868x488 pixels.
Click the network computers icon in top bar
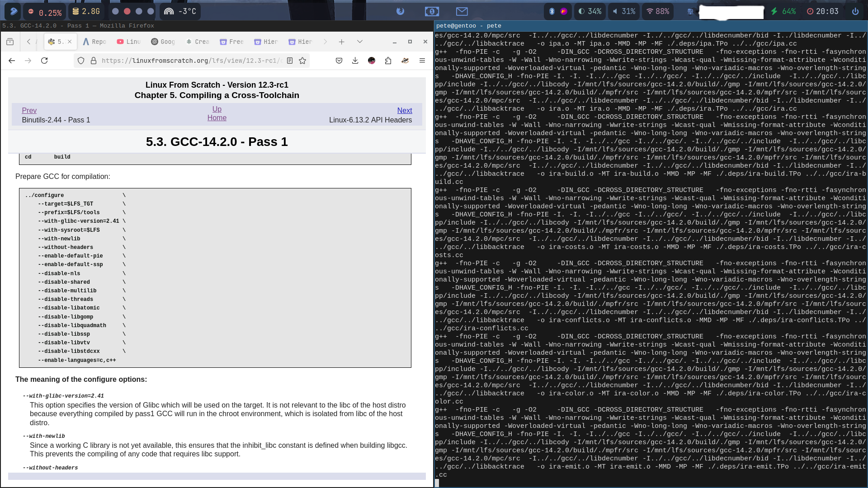click(x=690, y=11)
